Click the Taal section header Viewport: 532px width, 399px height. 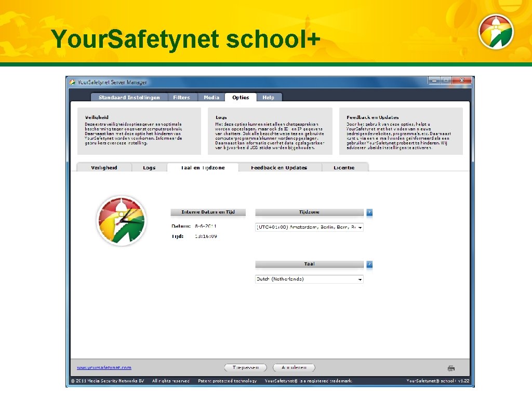(x=309, y=264)
